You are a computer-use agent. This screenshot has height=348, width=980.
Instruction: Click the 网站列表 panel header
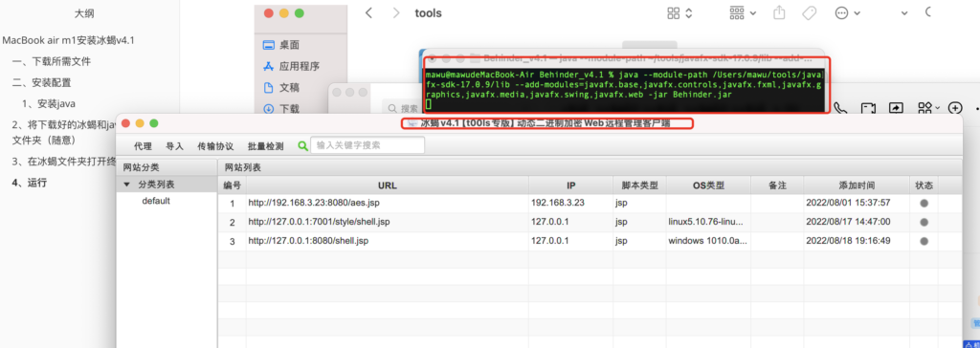click(x=243, y=168)
